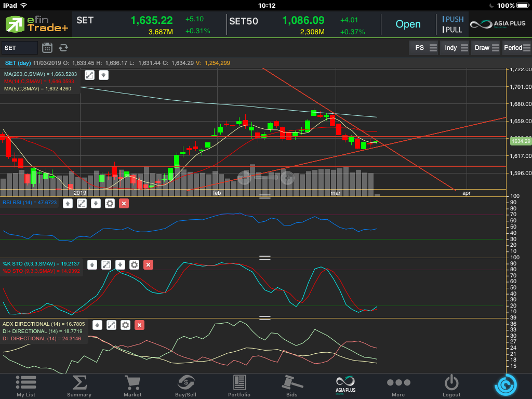This screenshot has width=532, height=399.
Task: Go to the Portfolio tab
Action: tap(239, 386)
